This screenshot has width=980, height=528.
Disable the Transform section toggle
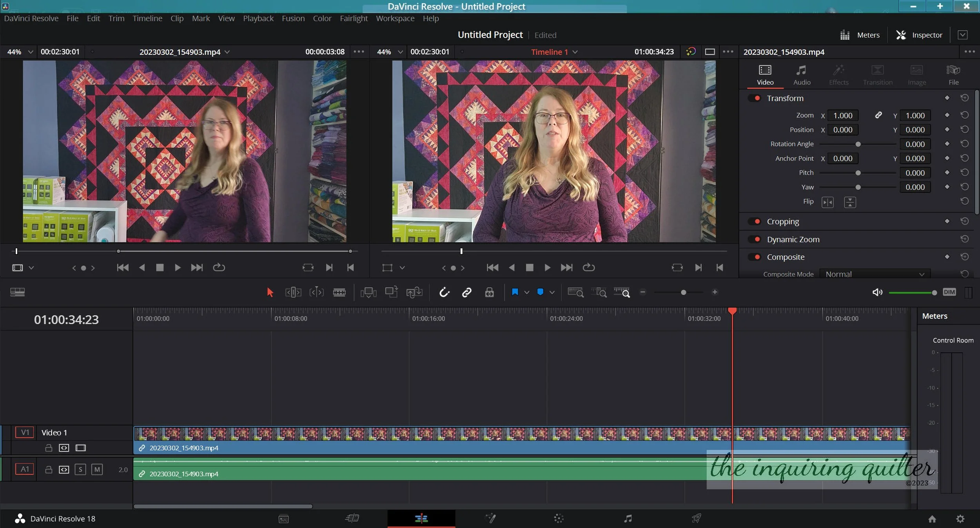[x=754, y=98]
